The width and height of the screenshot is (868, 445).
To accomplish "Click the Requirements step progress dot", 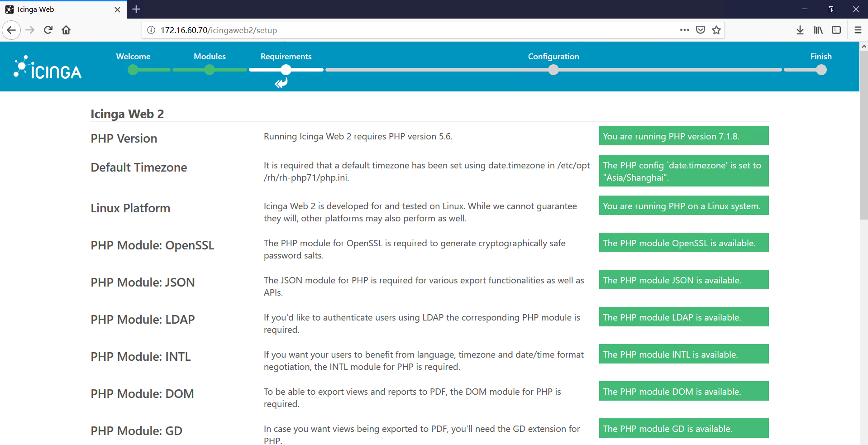I will [x=286, y=70].
